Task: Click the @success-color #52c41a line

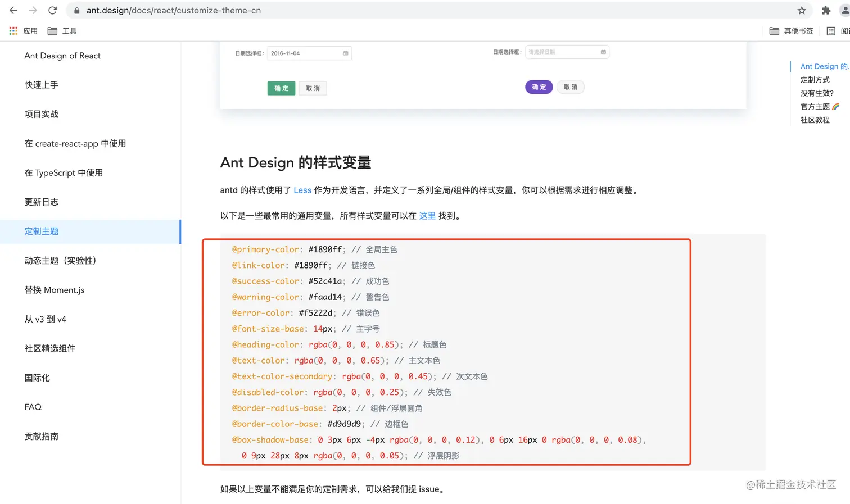Action: (310, 281)
